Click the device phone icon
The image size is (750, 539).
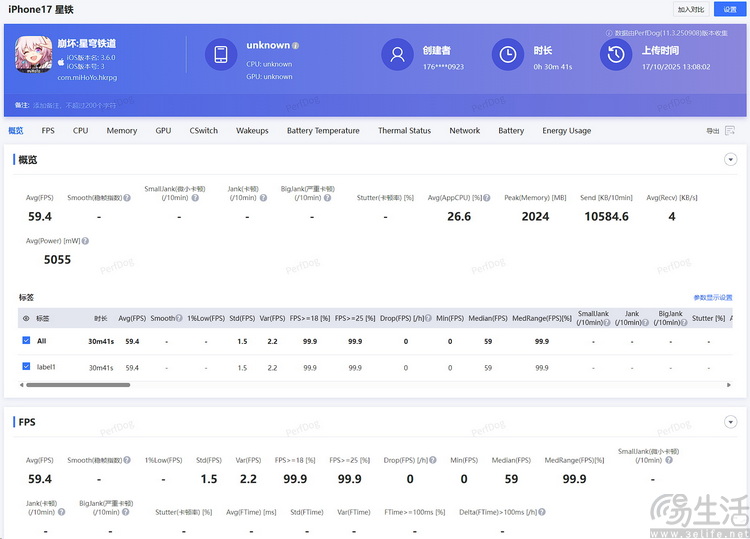(221, 54)
